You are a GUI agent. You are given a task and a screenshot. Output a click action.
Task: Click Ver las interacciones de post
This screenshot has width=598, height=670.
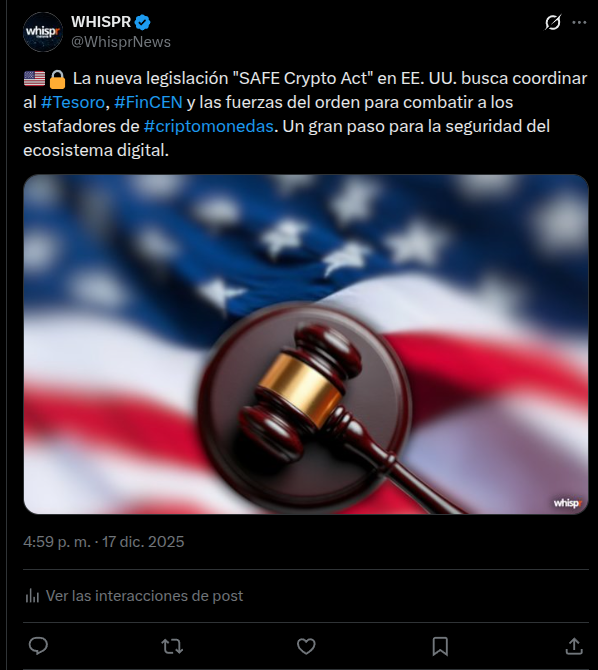[x=144, y=596]
